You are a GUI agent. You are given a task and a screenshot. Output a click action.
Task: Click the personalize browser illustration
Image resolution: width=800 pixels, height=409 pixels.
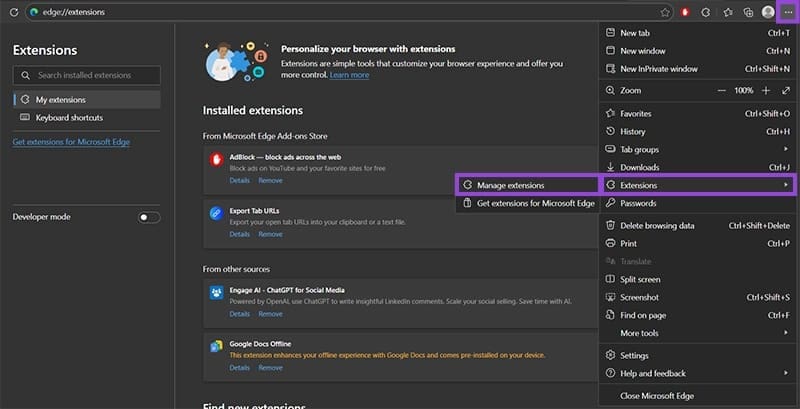tap(236, 62)
